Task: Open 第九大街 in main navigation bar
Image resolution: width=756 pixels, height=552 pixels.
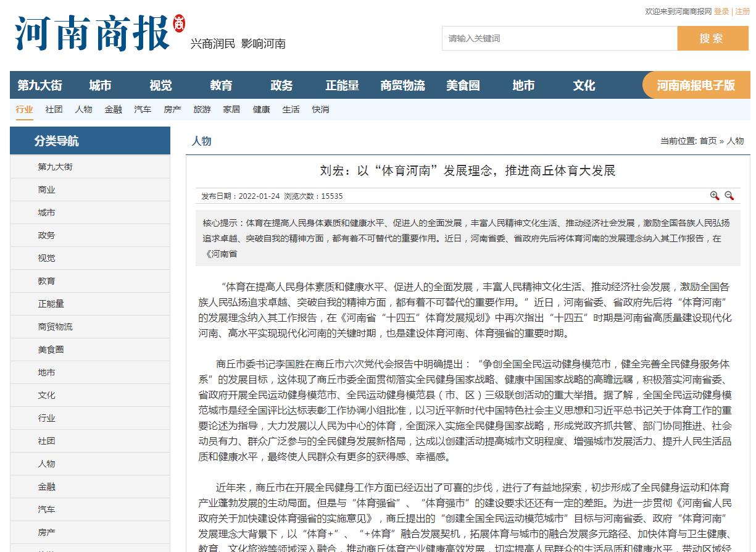Action: (x=39, y=85)
